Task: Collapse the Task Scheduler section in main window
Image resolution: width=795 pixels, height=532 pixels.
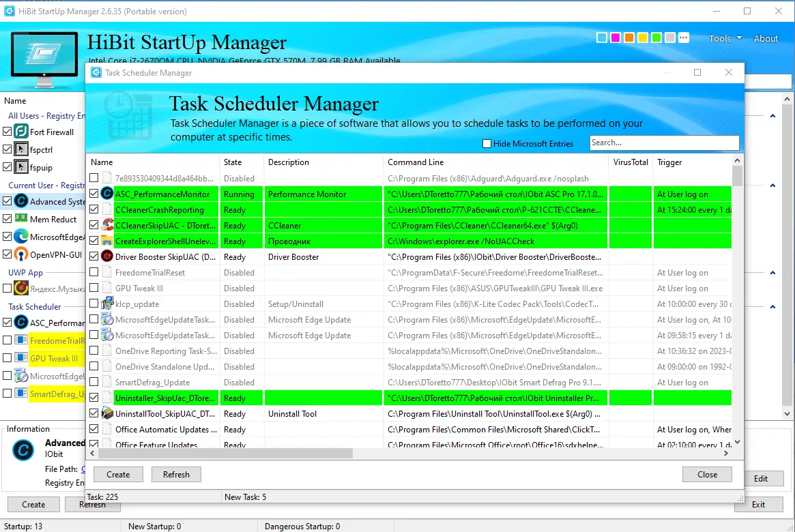Action: tap(772, 306)
